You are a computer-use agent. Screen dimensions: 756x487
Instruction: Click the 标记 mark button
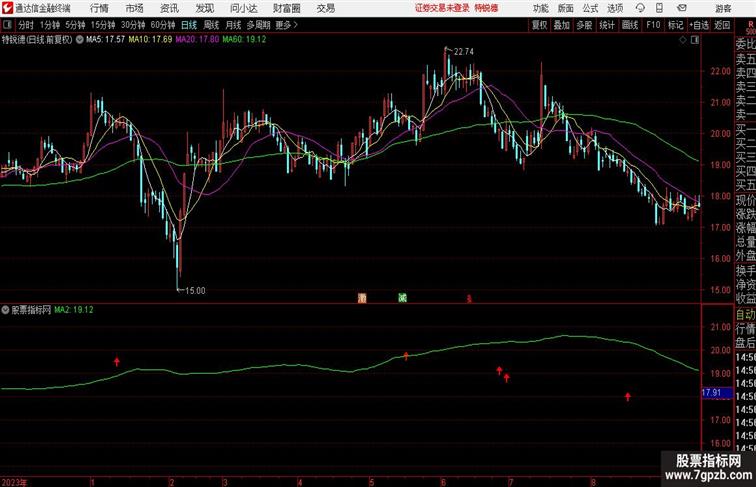675,25
